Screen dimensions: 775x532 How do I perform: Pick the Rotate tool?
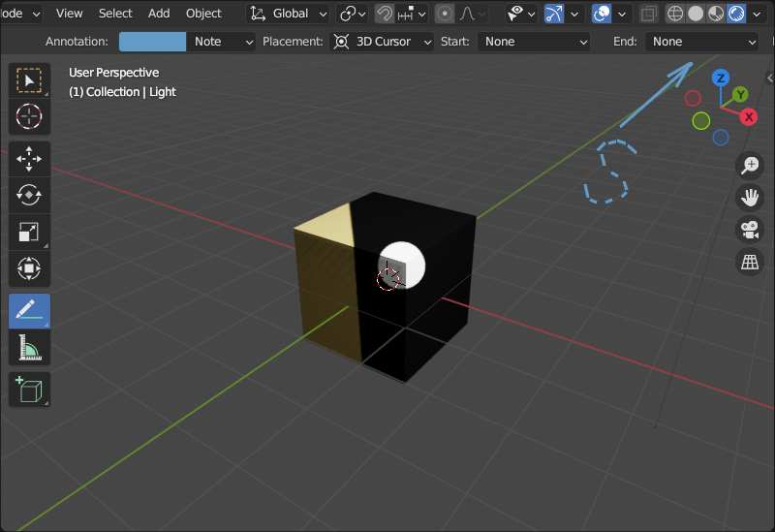point(29,196)
